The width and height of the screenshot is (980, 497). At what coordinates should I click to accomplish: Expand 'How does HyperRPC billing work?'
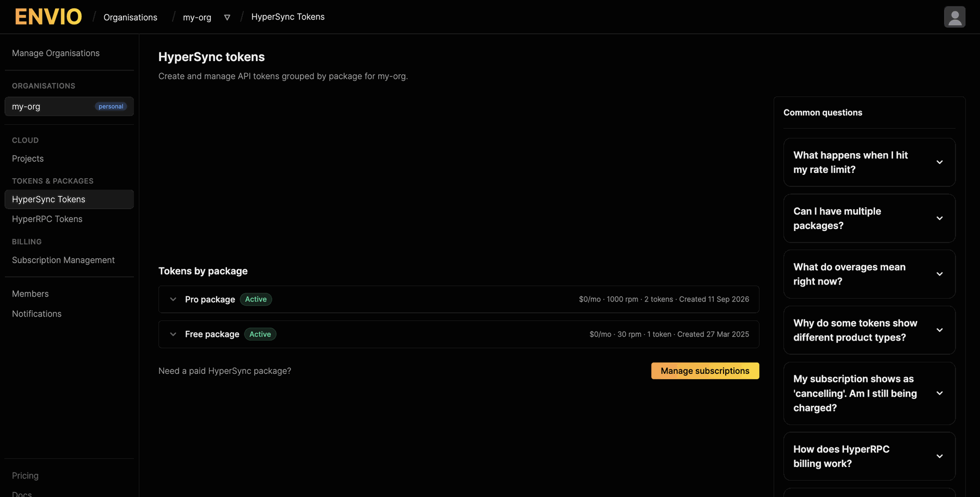869,456
